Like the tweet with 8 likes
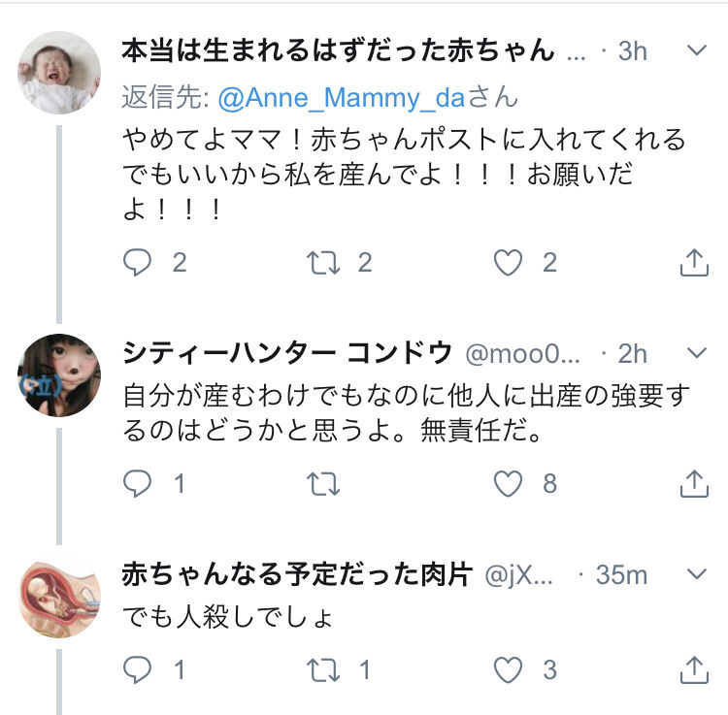728x715 pixels. click(x=510, y=483)
